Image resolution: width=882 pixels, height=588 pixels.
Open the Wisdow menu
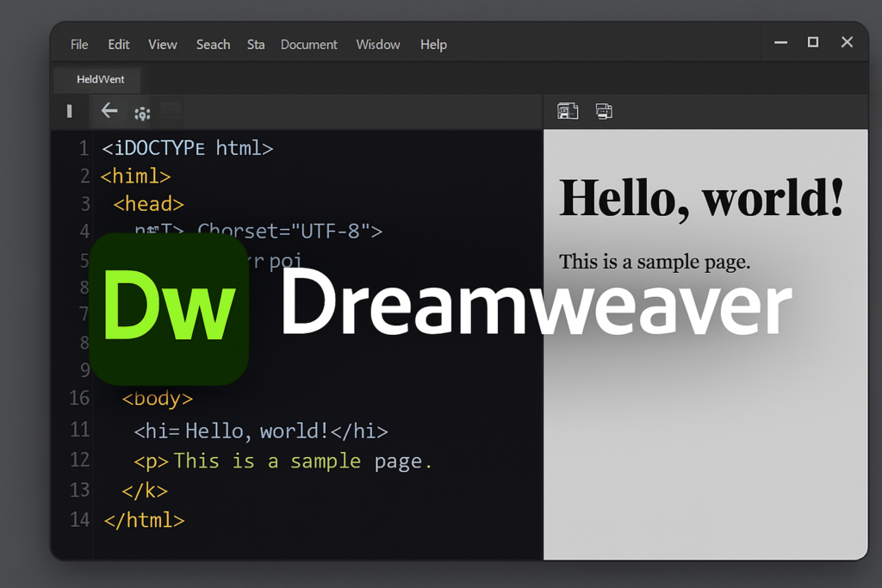pos(378,45)
